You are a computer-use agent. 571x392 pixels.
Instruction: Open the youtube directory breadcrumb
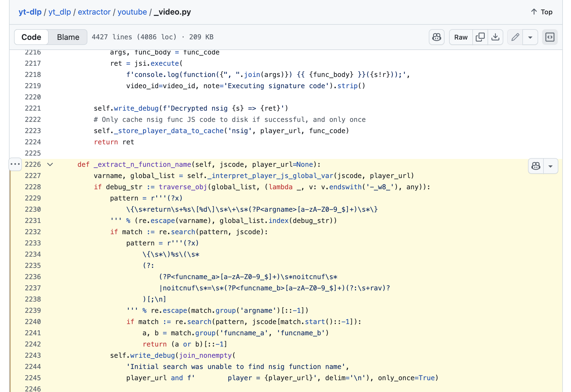pyautogui.click(x=132, y=12)
